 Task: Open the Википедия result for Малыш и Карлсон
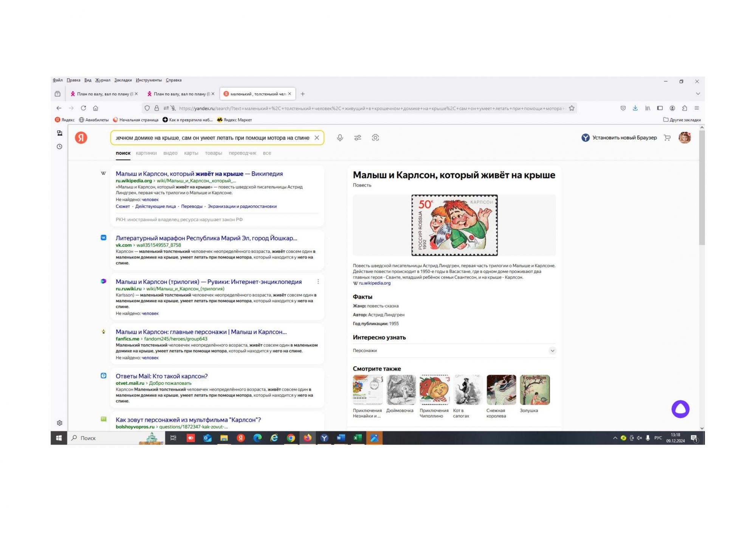coord(199,174)
